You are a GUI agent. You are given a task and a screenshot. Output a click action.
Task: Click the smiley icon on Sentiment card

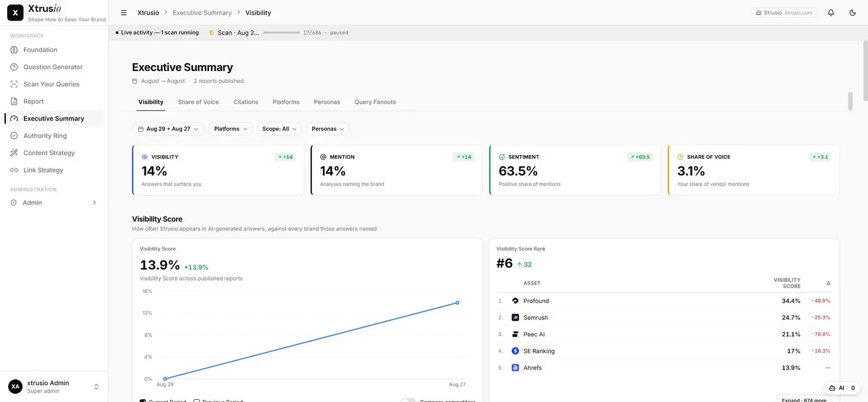[502, 157]
